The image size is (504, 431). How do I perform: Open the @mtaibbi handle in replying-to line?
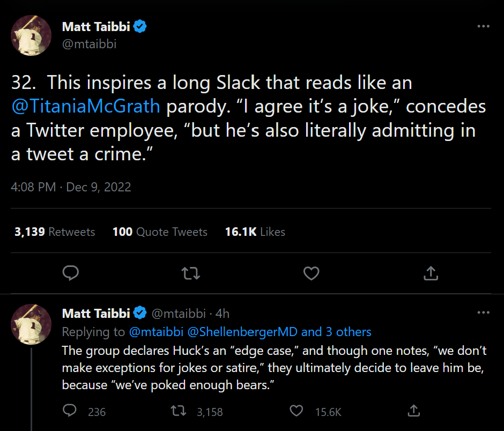coord(156,332)
